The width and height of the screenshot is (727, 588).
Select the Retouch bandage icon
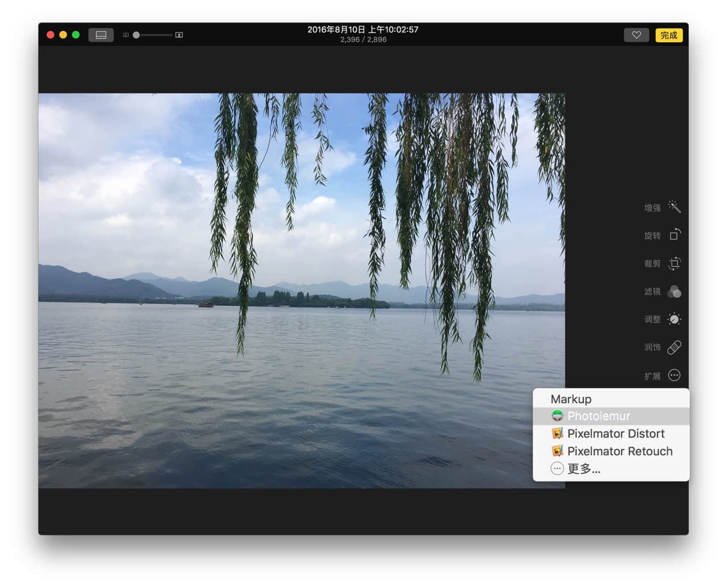pyautogui.click(x=675, y=347)
